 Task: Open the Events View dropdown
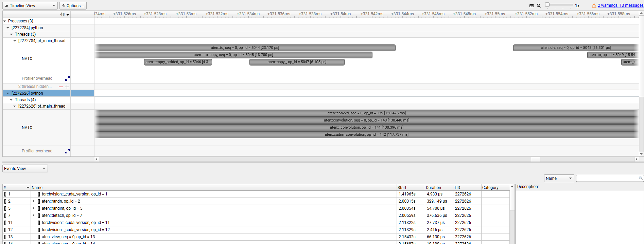25,169
